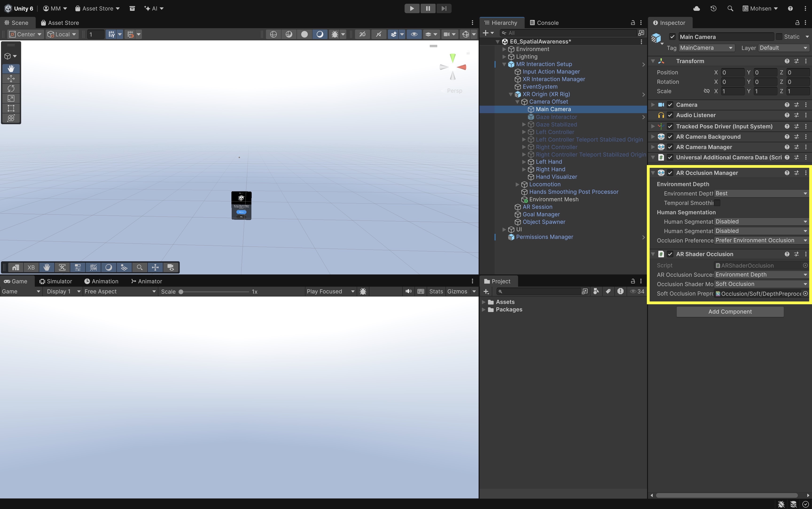Disable the Tracked Pose Driver checkbox
812x509 pixels.
(670, 126)
